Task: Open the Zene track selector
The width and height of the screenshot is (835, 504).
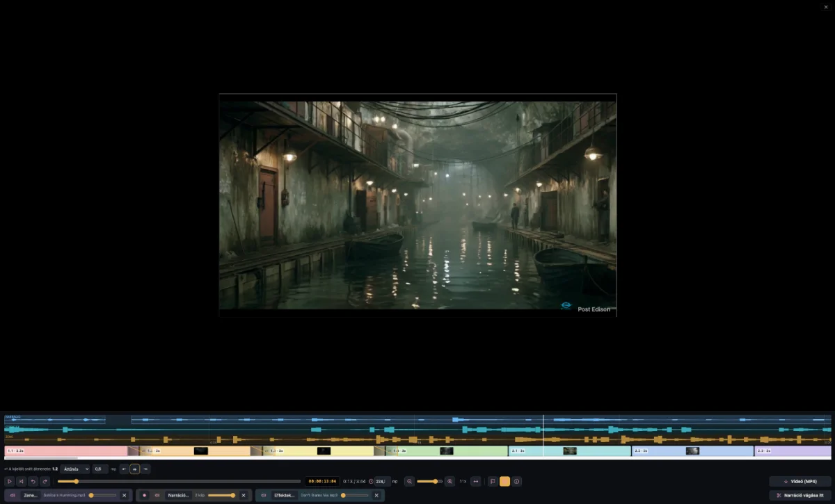Action: tap(31, 496)
